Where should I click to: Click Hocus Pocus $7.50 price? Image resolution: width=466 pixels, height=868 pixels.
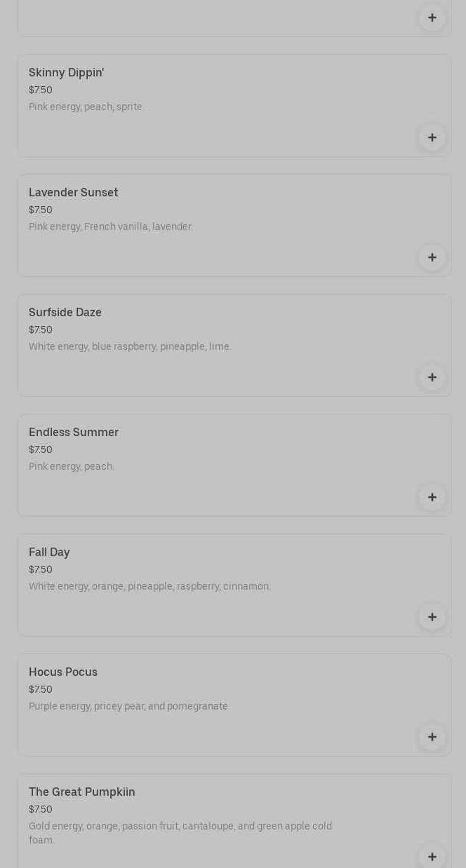tap(41, 689)
